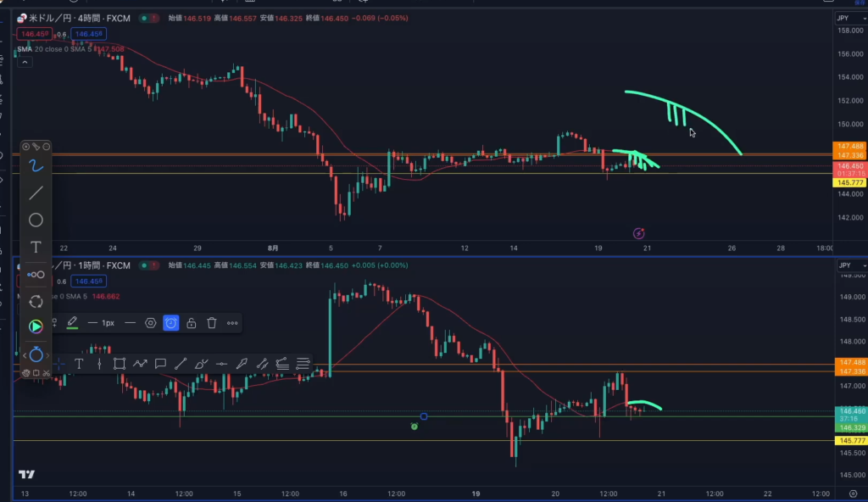Click the red sell price 146.45 button

click(34, 34)
